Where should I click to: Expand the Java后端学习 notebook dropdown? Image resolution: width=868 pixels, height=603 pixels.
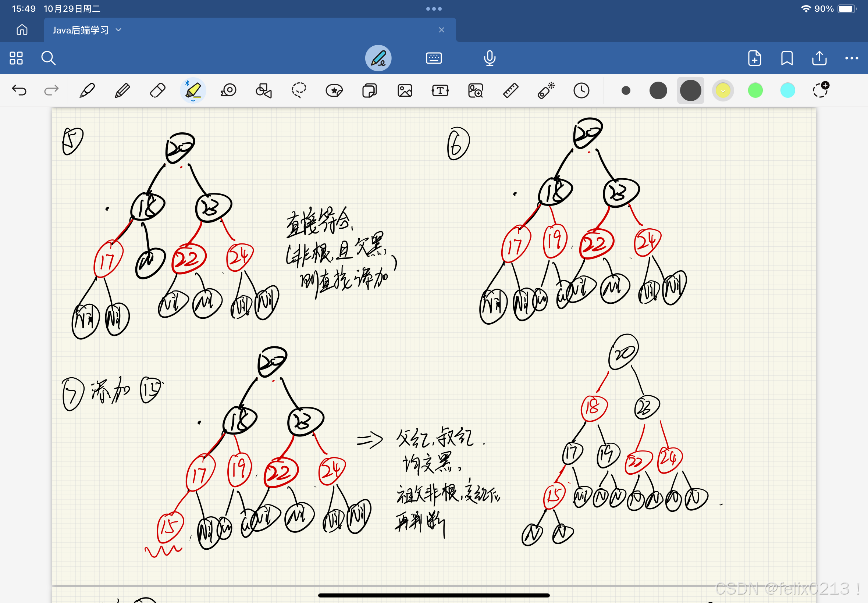[119, 30]
